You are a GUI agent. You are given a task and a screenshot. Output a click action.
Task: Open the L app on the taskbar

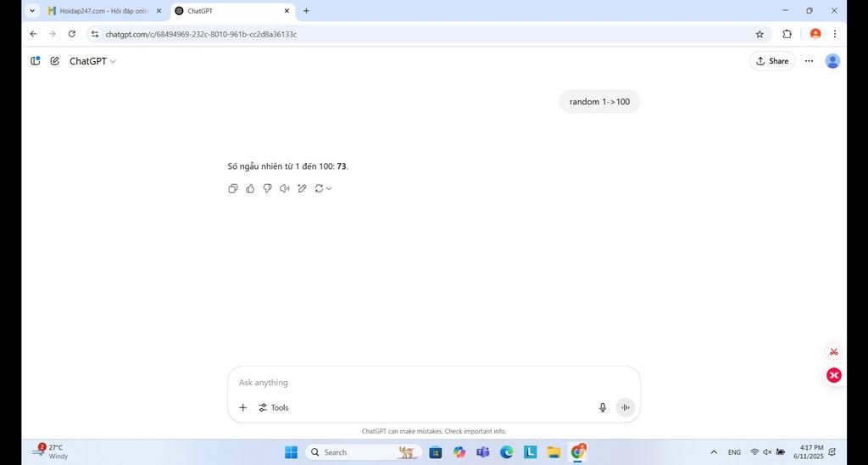point(531,452)
